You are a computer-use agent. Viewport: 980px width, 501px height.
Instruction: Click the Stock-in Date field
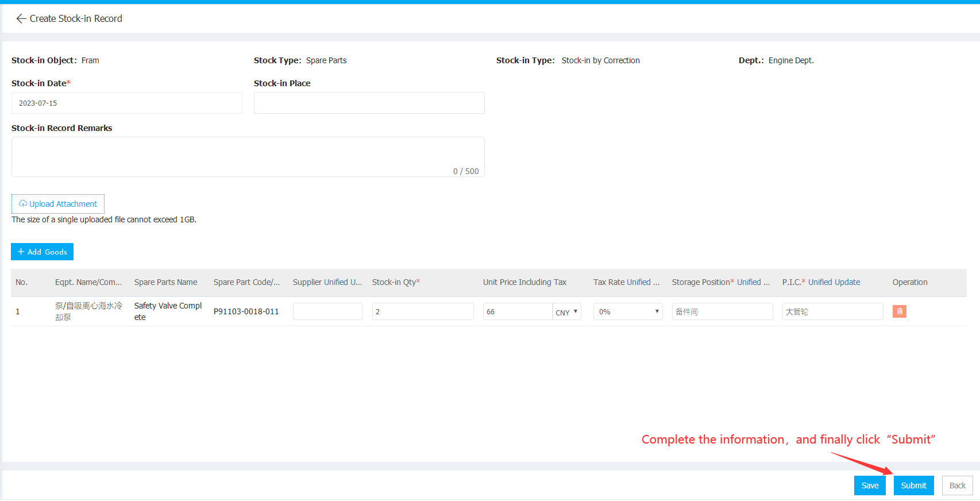(x=127, y=103)
